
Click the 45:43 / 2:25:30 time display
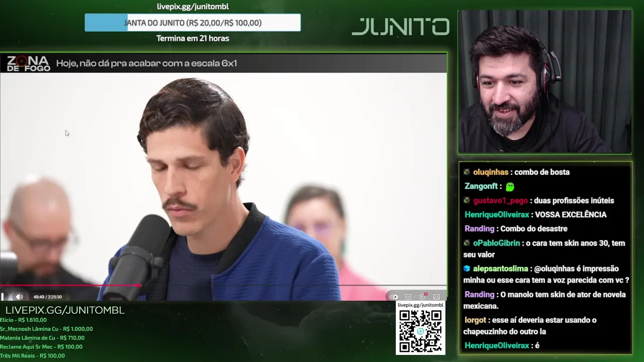coord(47,297)
